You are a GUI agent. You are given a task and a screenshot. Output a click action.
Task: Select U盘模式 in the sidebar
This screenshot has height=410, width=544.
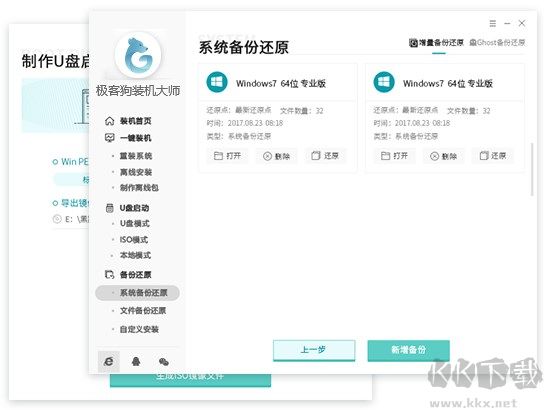coord(135,223)
